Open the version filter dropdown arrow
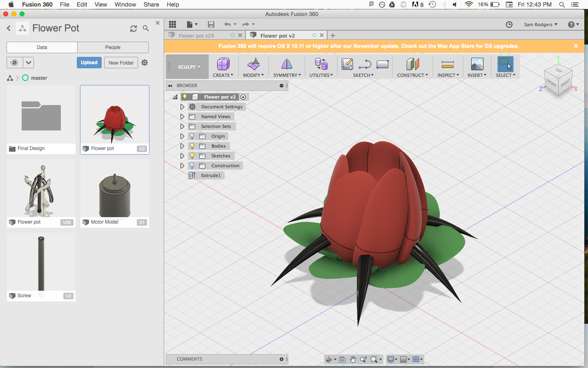This screenshot has height=368, width=588. click(28, 63)
